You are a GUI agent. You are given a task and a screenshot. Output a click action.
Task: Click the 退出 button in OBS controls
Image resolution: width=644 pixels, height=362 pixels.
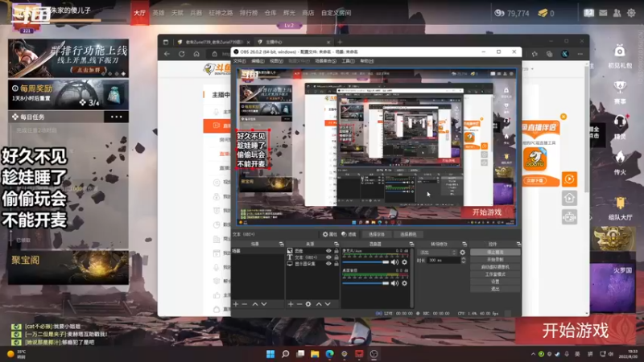coord(495,290)
